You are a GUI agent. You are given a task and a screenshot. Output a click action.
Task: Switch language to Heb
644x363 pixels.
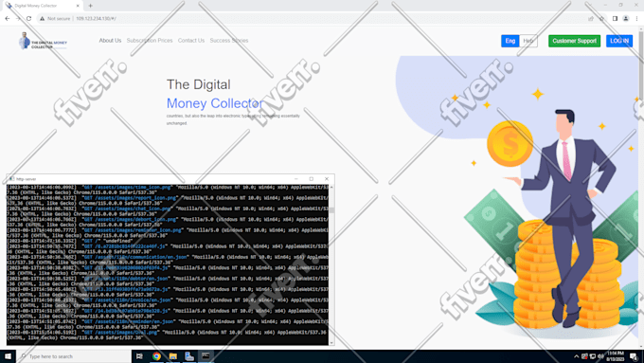click(x=528, y=41)
